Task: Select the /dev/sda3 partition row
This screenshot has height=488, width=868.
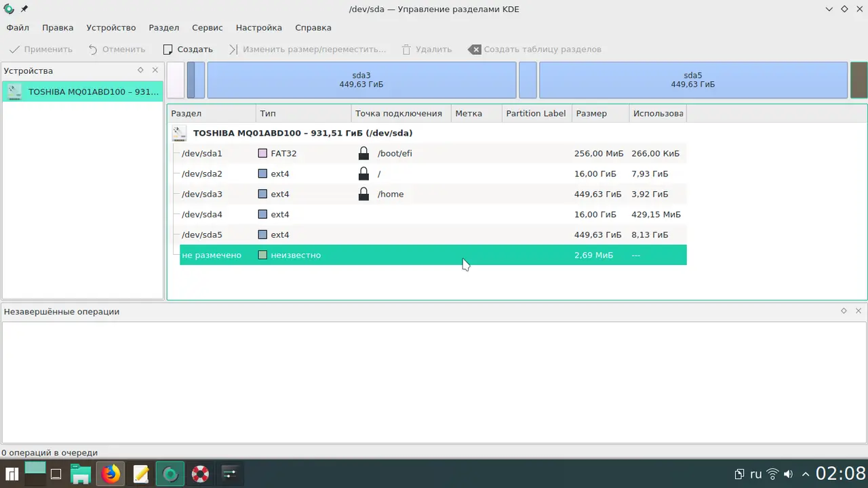Action: 433,194
